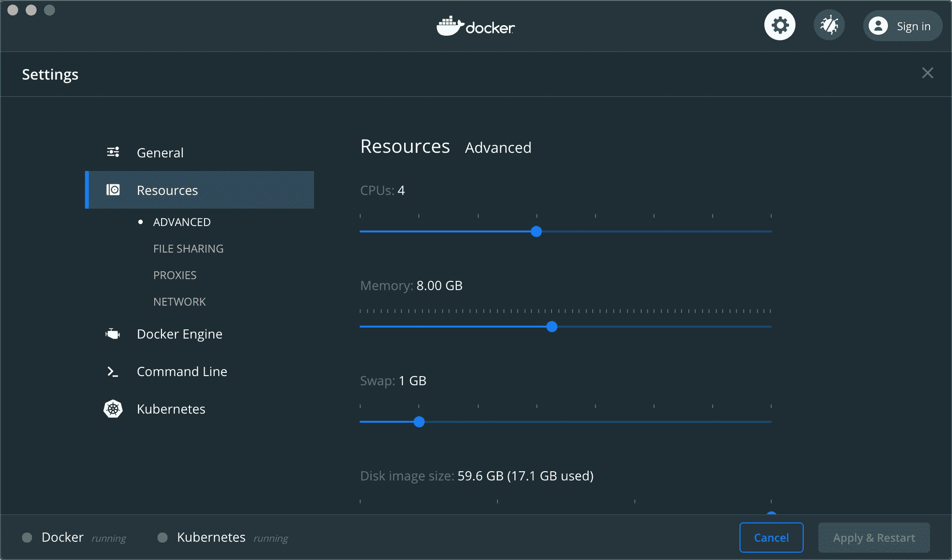
Task: Click the Resources disk icon
Action: click(x=113, y=190)
